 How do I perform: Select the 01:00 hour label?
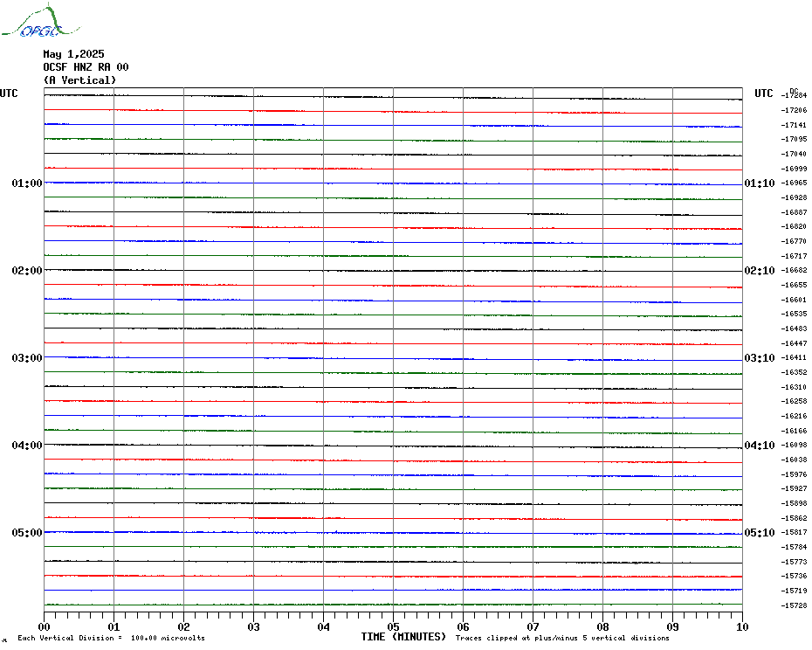pyautogui.click(x=27, y=183)
